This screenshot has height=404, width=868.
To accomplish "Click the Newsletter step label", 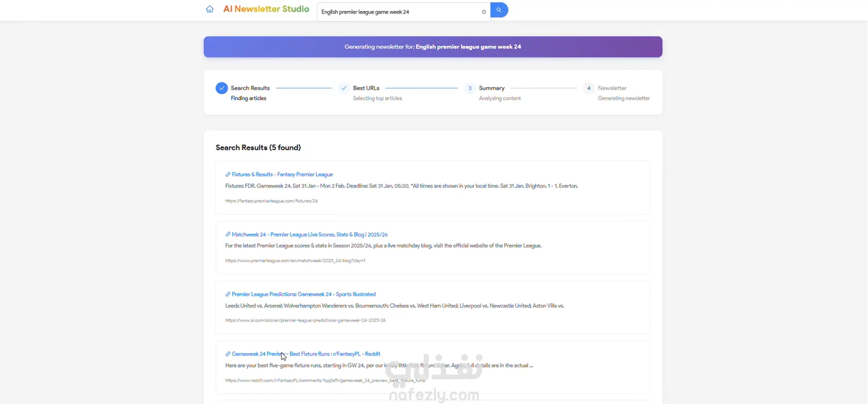I will [x=612, y=88].
